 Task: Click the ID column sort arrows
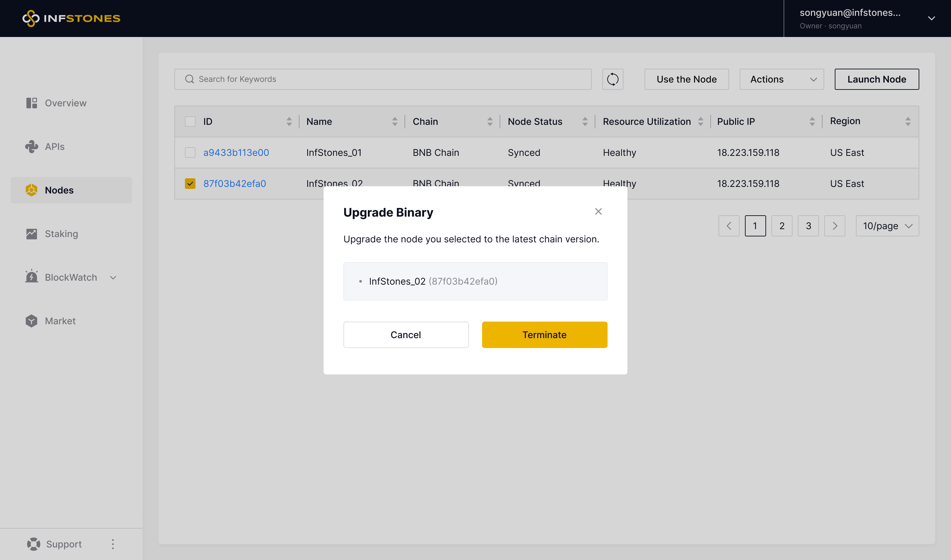click(289, 122)
